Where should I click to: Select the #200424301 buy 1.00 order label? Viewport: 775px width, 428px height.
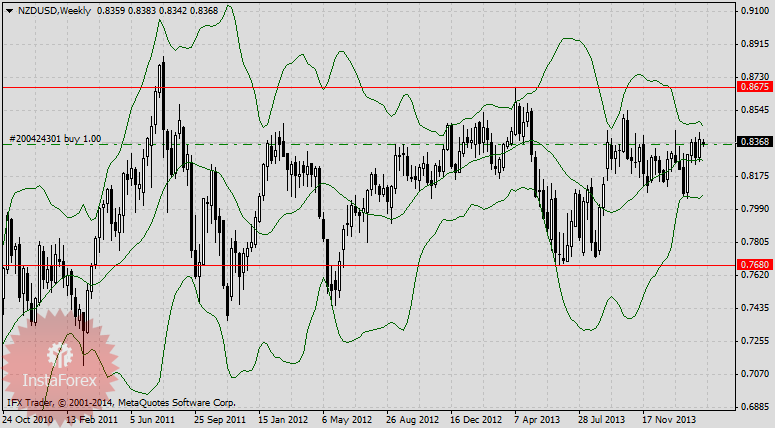(x=55, y=138)
